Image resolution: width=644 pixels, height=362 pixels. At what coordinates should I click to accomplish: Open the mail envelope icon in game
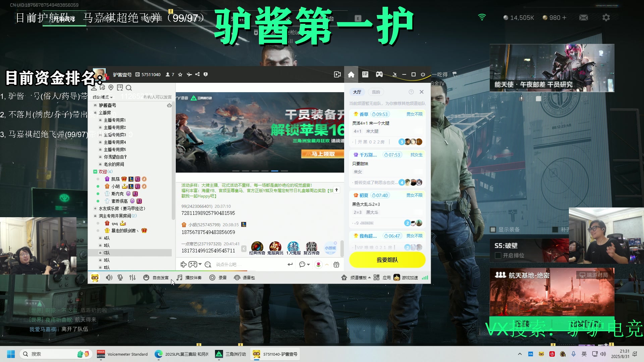[584, 17]
